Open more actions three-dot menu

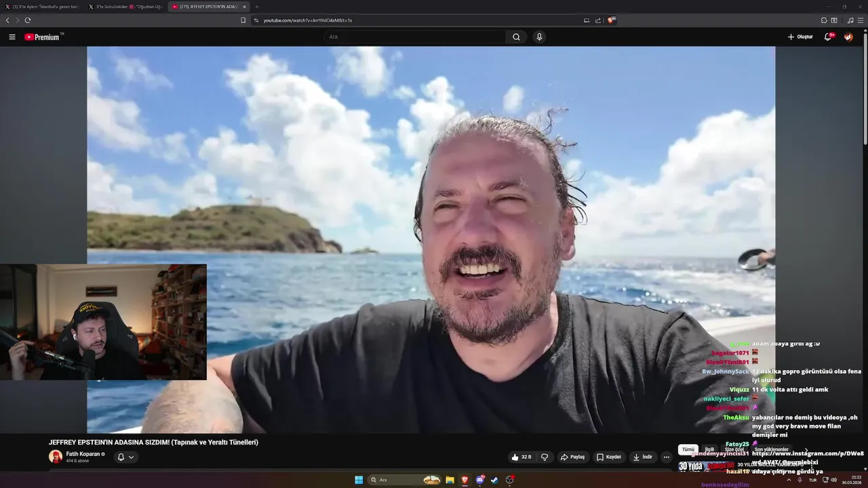click(x=667, y=457)
